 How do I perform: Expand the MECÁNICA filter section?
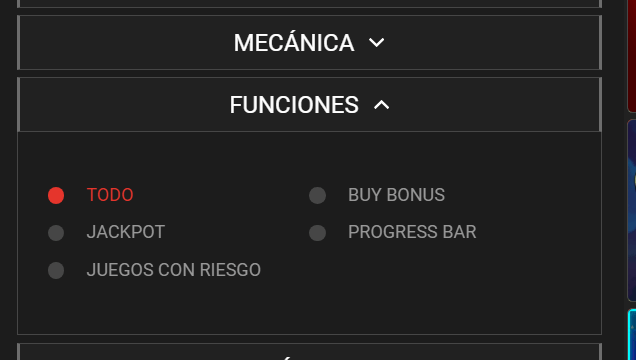coord(309,43)
